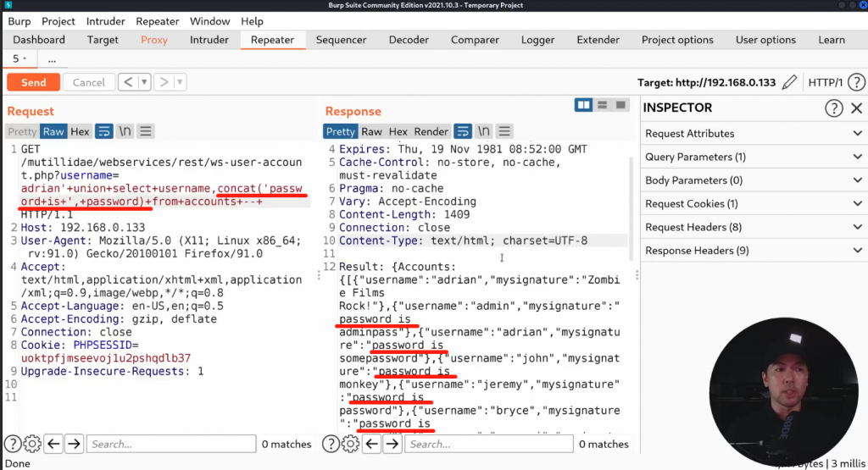Jump to next match in Request search

pos(74,444)
